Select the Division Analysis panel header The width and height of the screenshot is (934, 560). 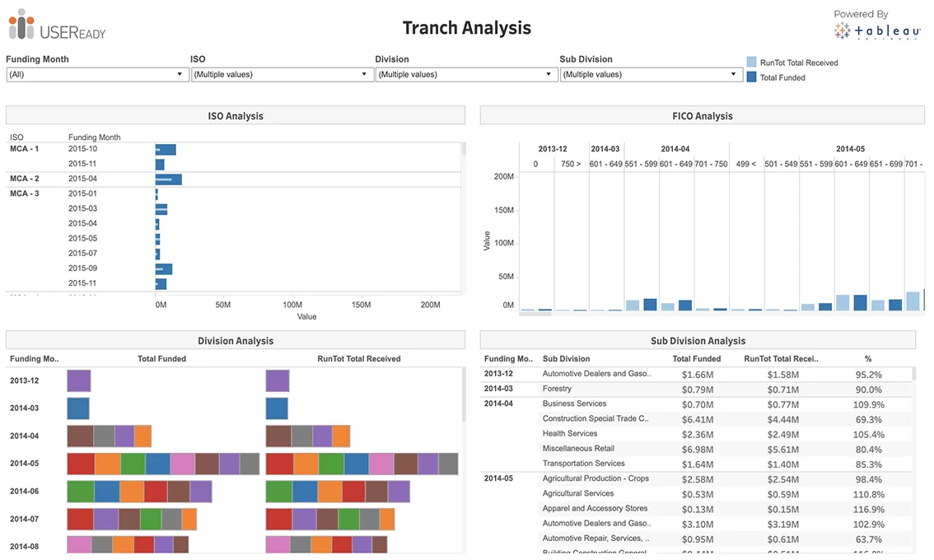[236, 340]
